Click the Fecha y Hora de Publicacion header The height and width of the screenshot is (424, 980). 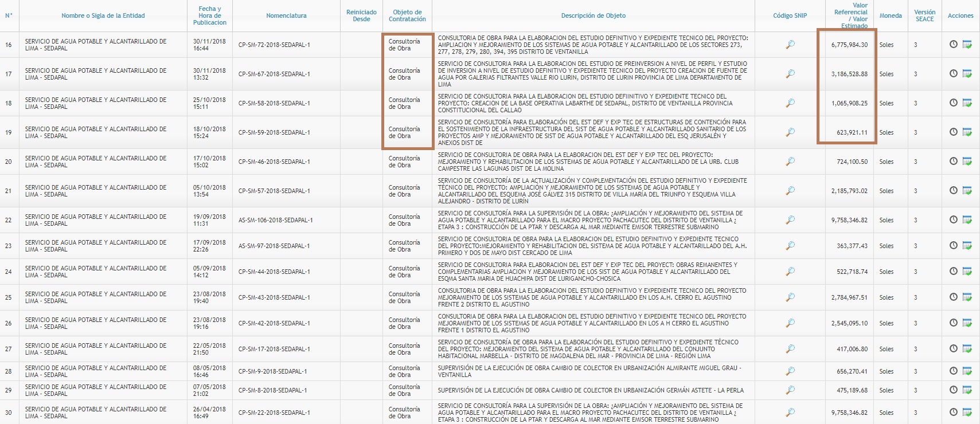pyautogui.click(x=209, y=15)
